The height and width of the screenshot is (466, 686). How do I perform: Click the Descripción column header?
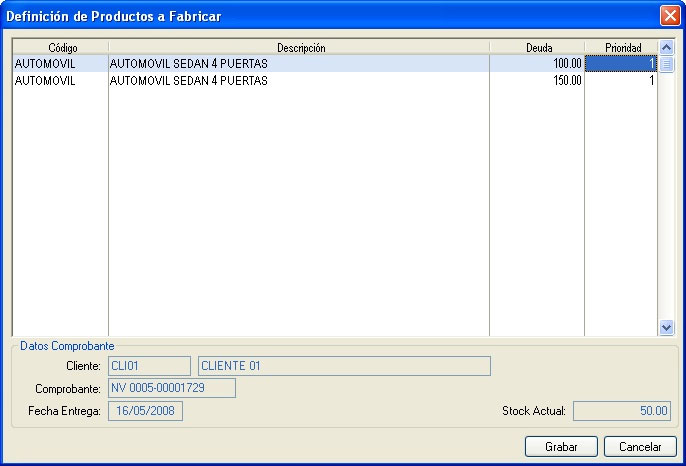pyautogui.click(x=298, y=47)
